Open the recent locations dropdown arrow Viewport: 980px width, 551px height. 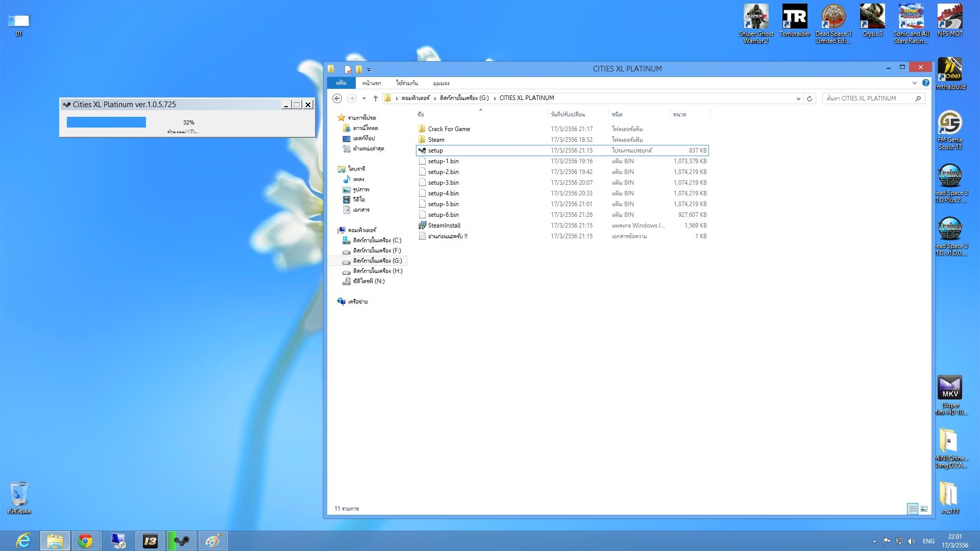pyautogui.click(x=364, y=98)
